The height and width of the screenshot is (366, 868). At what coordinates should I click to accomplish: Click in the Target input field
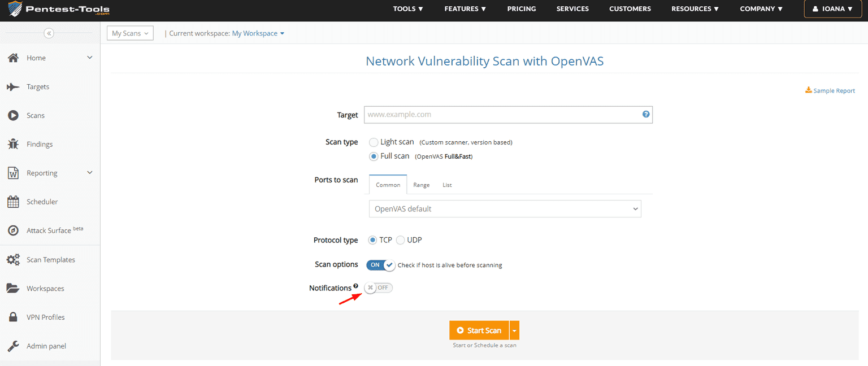click(x=502, y=115)
